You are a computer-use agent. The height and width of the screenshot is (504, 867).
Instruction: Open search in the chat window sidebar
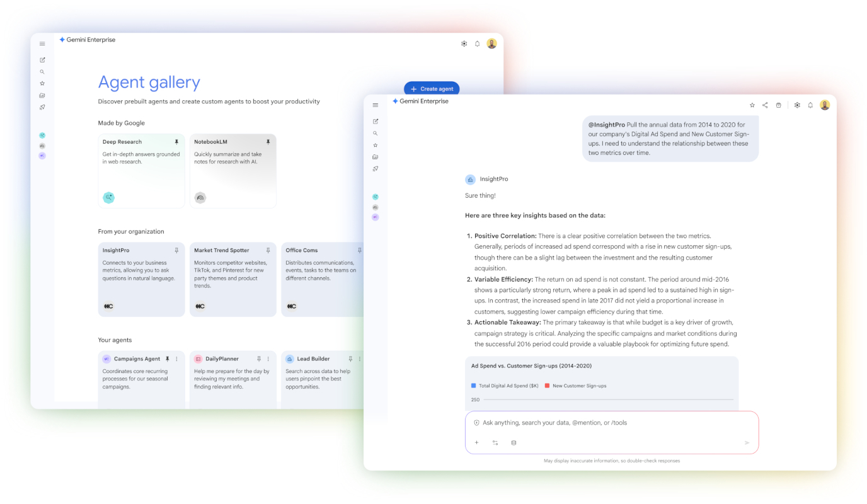[376, 133]
